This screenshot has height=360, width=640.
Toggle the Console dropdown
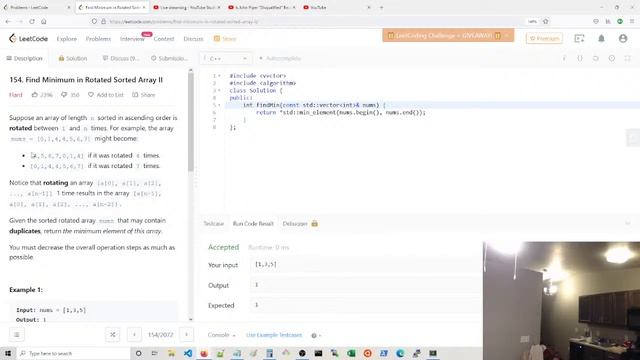(x=222, y=335)
